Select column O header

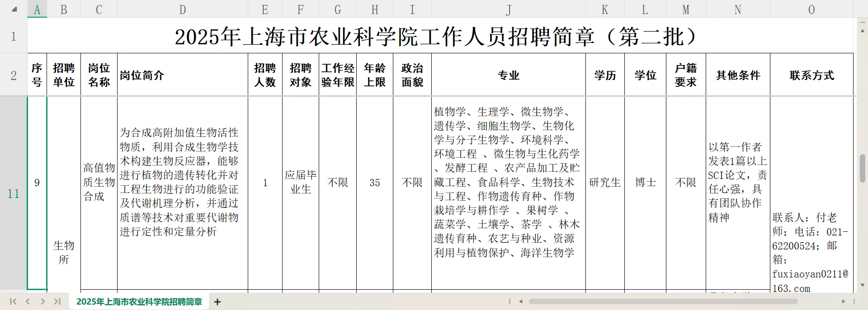(x=811, y=9)
